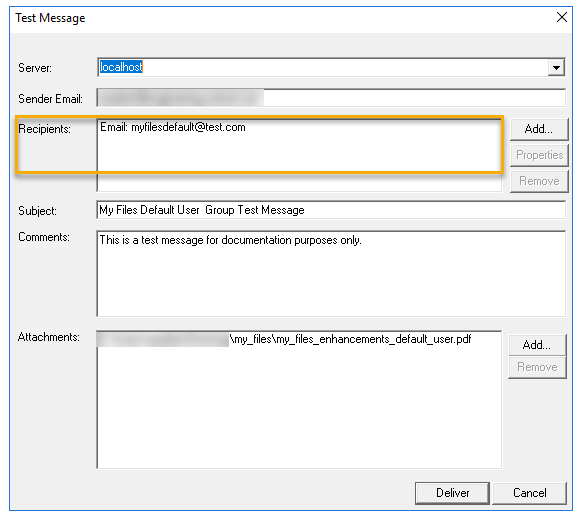
Task: Click Remove button next to Recipients
Action: (x=539, y=181)
